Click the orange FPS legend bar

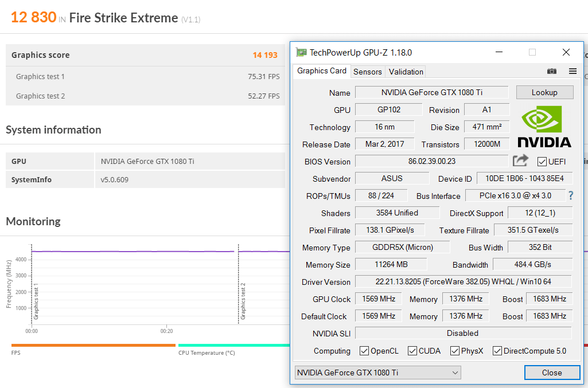pos(94,345)
